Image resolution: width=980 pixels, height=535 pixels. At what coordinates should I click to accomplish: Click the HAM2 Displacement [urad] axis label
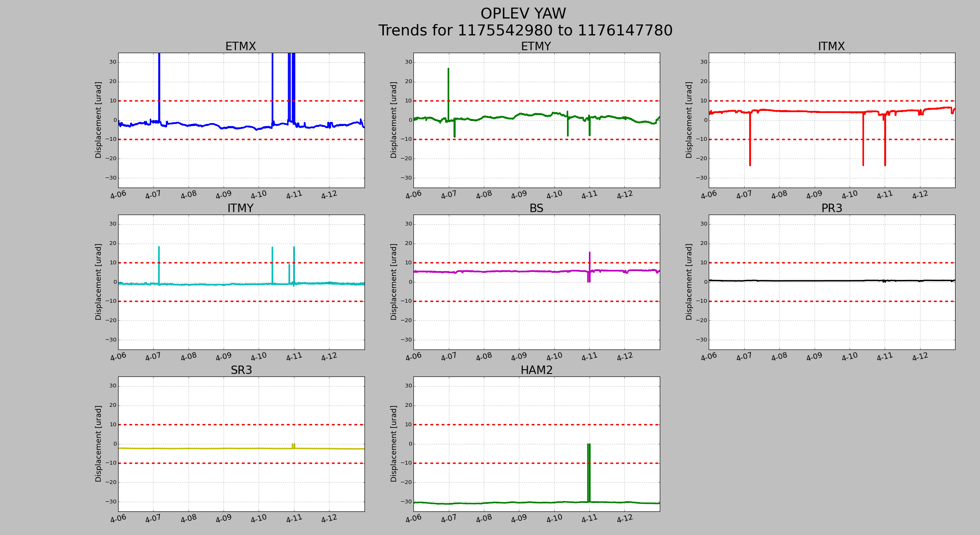pos(394,444)
